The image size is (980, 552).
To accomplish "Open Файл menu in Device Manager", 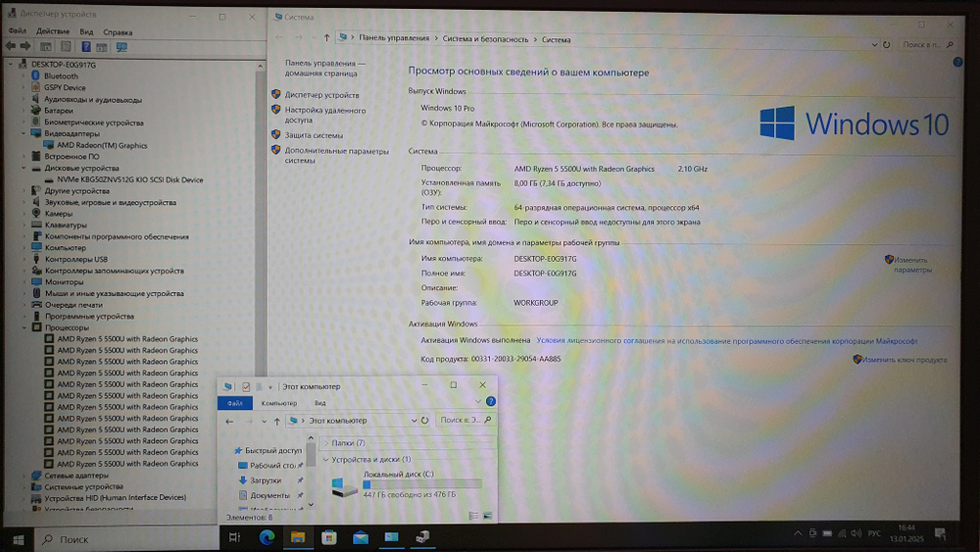I will [x=18, y=31].
